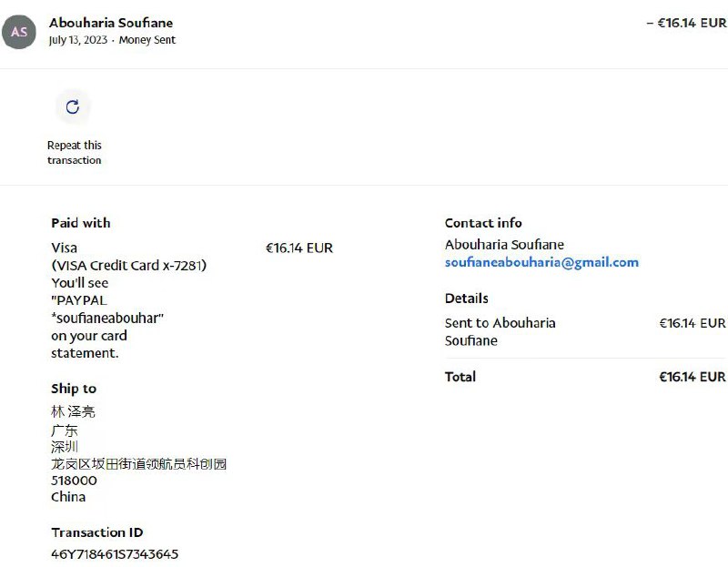The image size is (728, 567).
Task: Select transaction ID 46Y718461S7343645
Action: point(115,553)
